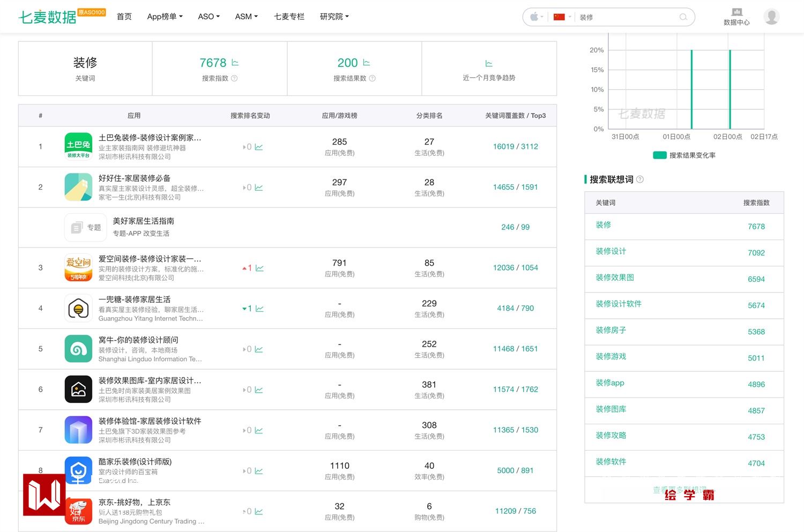804x532 pixels.
Task: Open the 装修效果图 suggested keyword
Action: (615, 278)
